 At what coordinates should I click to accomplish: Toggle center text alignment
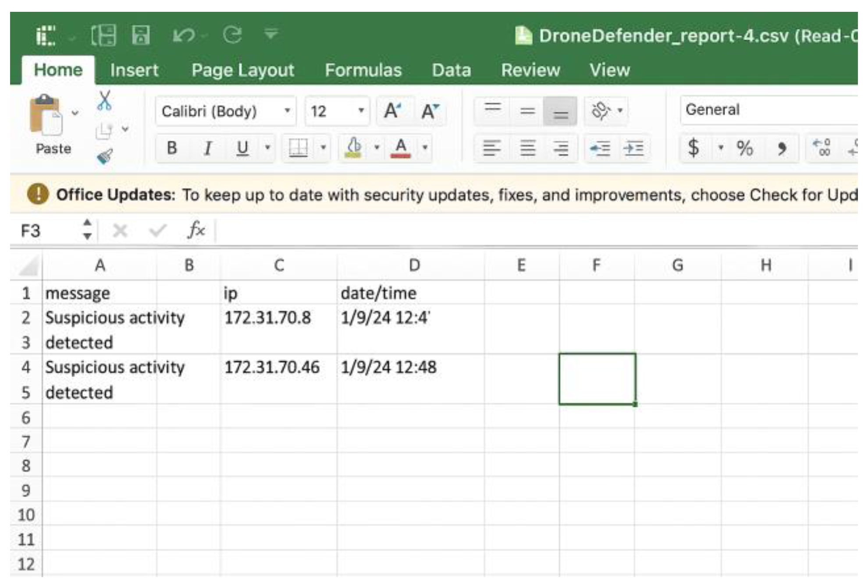coord(527,148)
